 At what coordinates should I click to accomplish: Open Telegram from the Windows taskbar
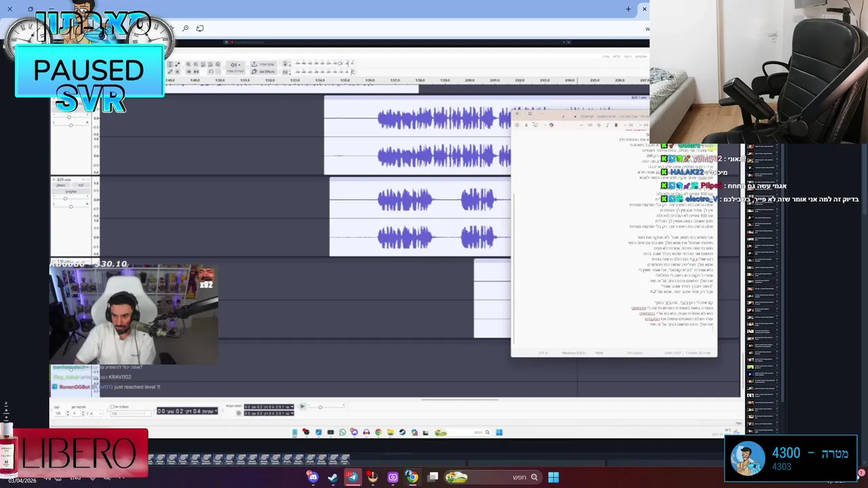(353, 477)
